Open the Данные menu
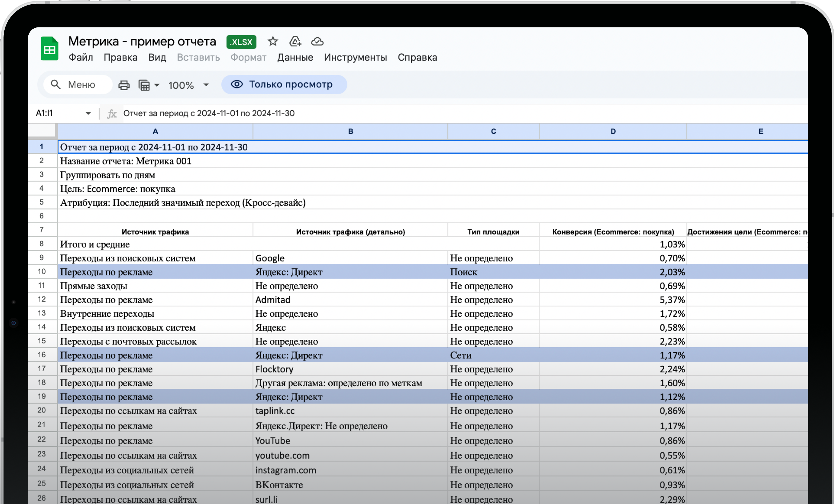The image size is (834, 504). pos(295,57)
